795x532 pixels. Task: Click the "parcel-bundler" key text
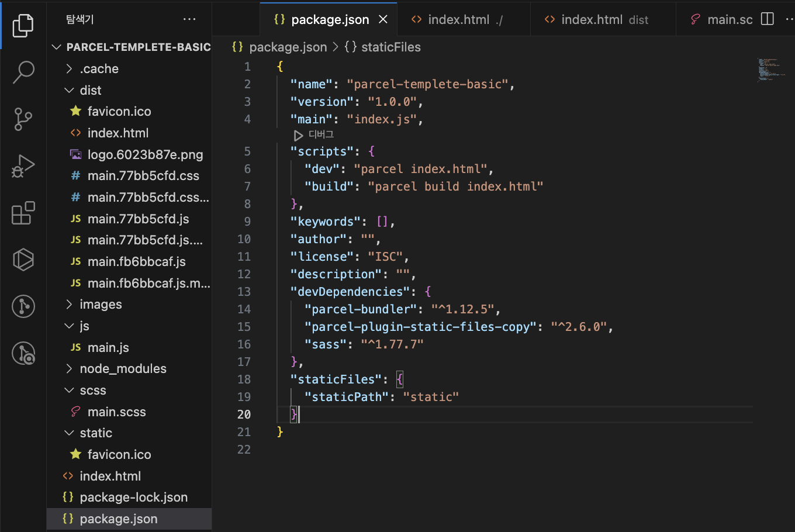click(361, 309)
